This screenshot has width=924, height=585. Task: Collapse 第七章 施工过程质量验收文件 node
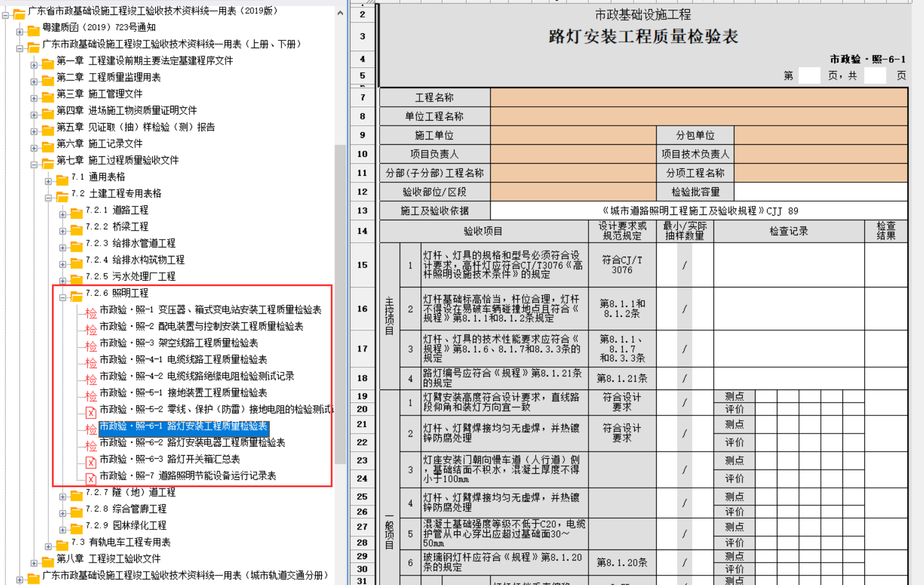tap(34, 164)
